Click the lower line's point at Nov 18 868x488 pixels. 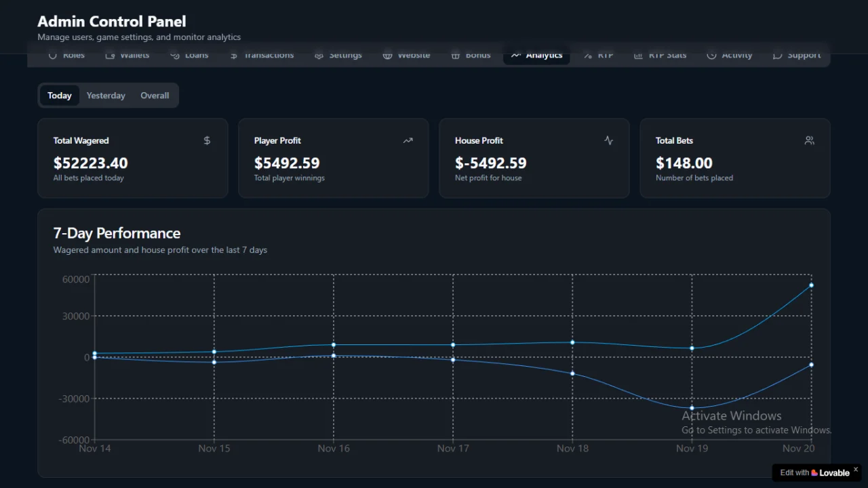pos(572,373)
